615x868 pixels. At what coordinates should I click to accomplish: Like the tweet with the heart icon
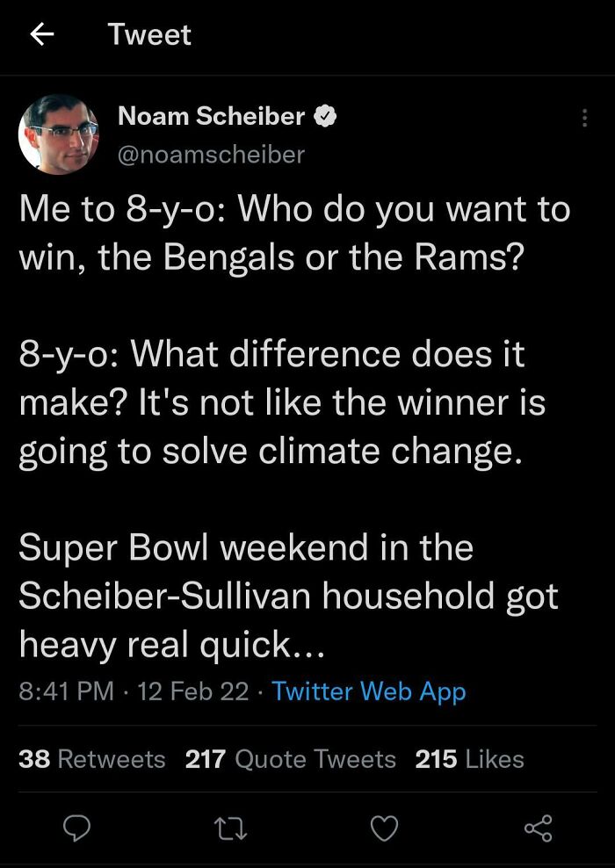(x=383, y=827)
